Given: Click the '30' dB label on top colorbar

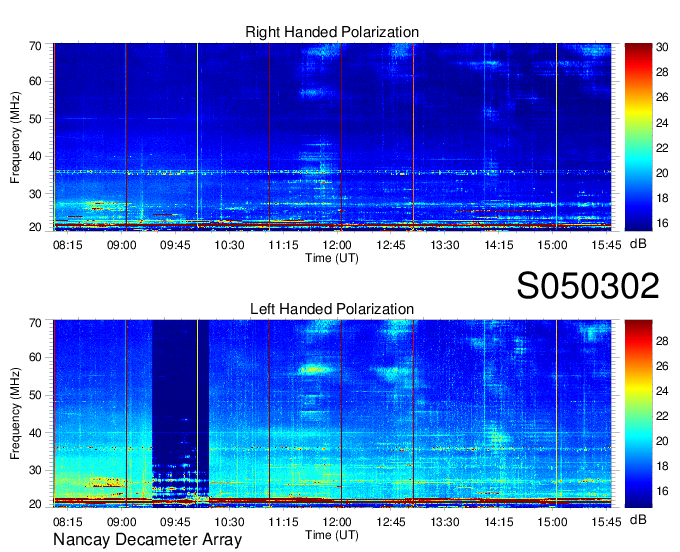Looking at the screenshot, I should click(x=662, y=47).
